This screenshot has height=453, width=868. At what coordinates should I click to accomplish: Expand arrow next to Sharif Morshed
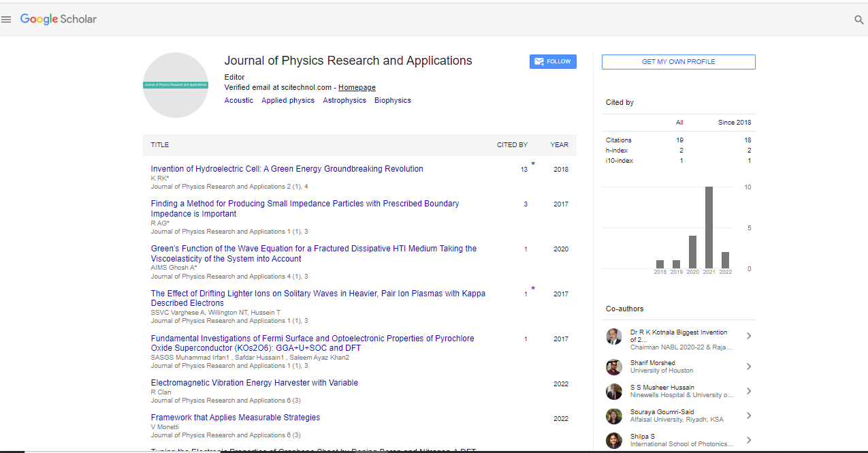[749, 366]
